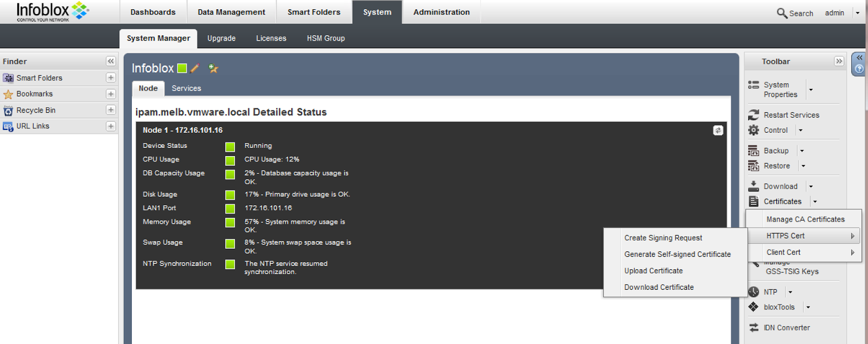Open the HTTPS Cert submenu
Image resolution: width=868 pixels, height=344 pixels.
point(804,236)
